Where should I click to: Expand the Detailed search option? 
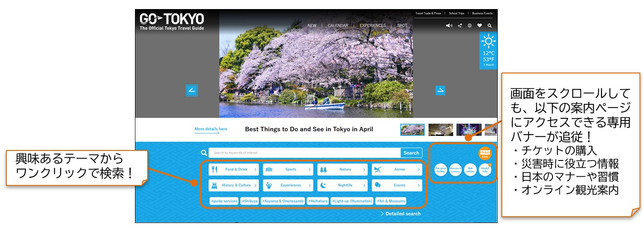click(x=400, y=213)
